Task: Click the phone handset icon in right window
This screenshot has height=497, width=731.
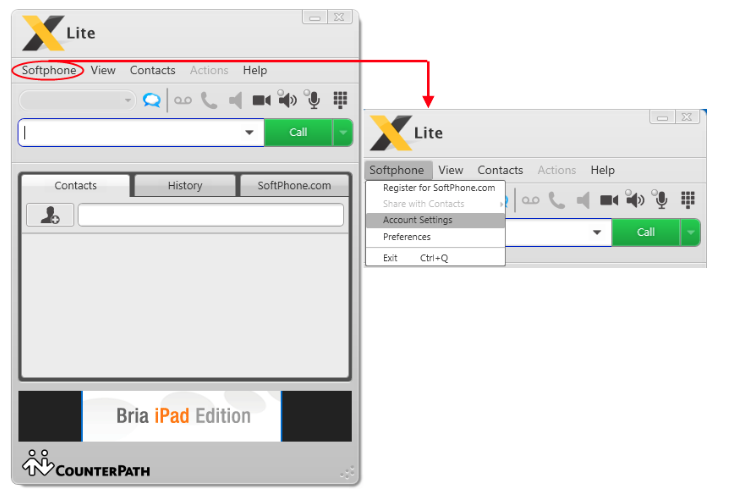Action: coord(557,200)
